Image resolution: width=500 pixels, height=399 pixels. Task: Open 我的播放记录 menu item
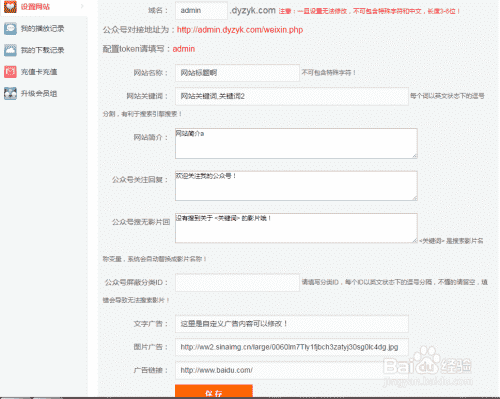tap(44, 28)
